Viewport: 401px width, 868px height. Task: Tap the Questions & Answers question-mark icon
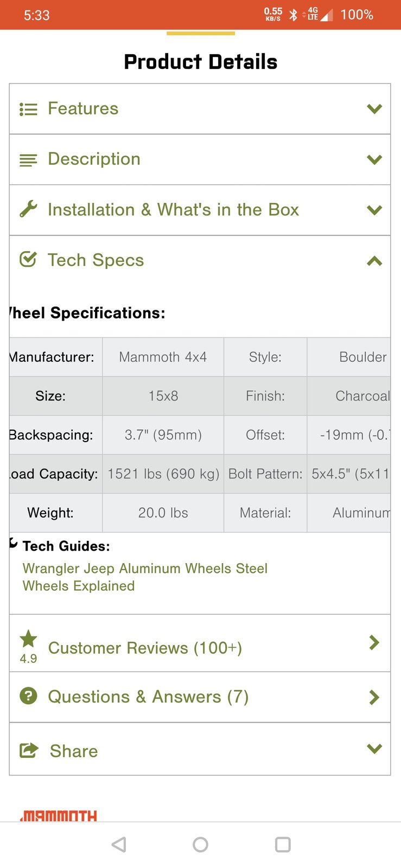28,696
